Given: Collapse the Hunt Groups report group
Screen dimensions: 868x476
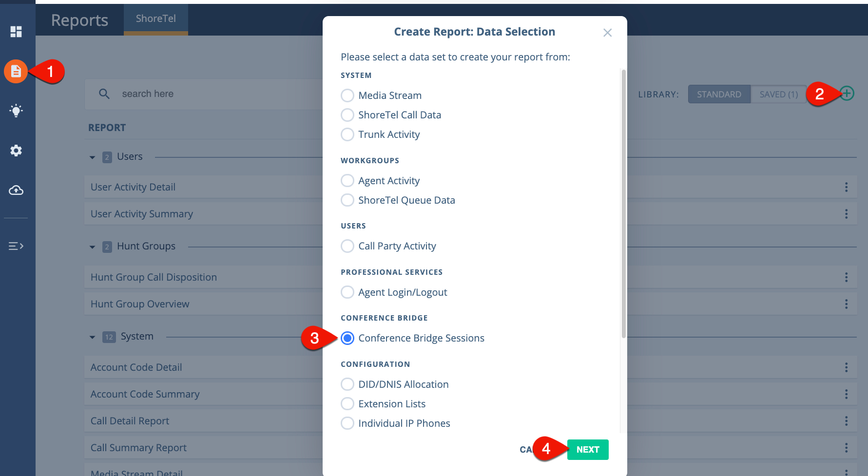Looking at the screenshot, I should point(92,247).
